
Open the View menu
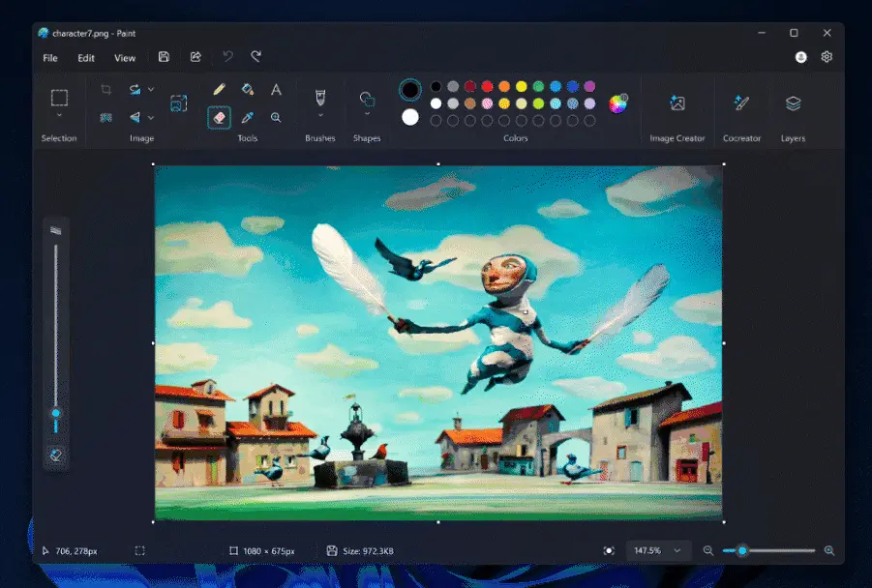(125, 58)
